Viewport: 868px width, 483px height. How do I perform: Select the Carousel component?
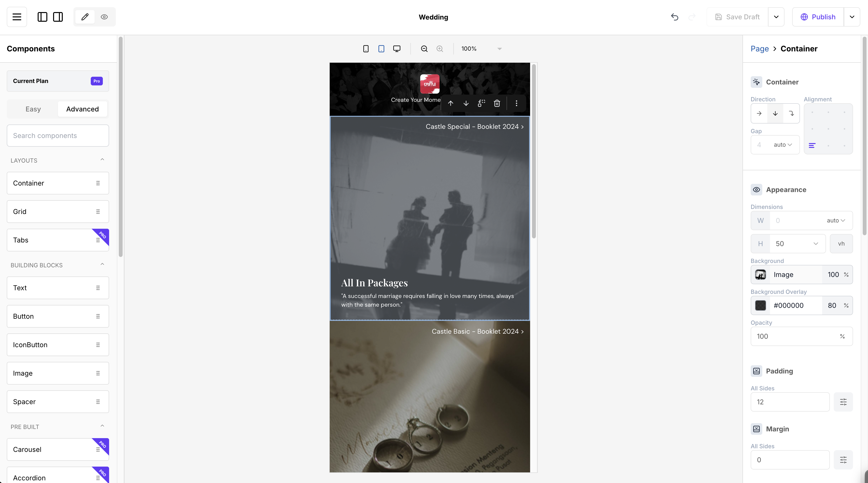[x=58, y=450]
